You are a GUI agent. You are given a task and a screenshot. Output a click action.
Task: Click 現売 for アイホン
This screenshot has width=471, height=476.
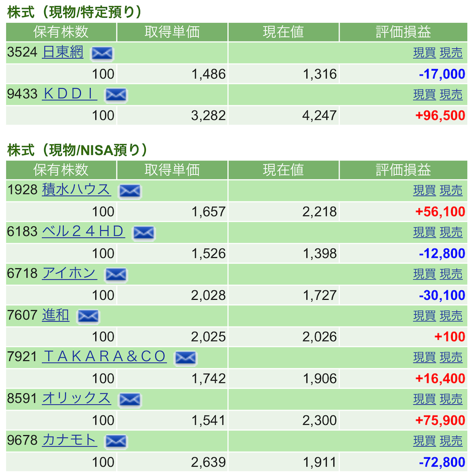coord(451,274)
